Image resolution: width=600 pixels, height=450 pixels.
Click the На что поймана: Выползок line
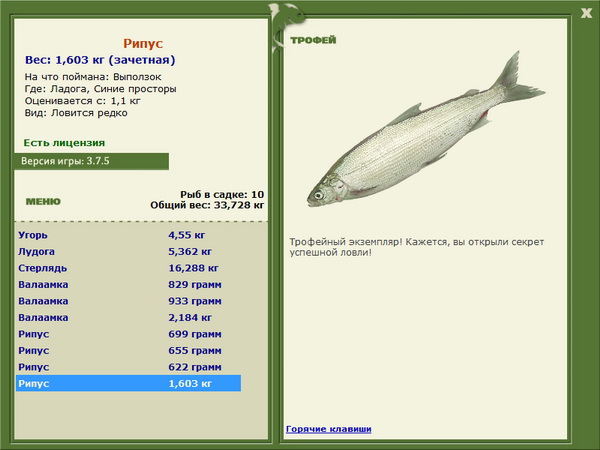point(93,77)
